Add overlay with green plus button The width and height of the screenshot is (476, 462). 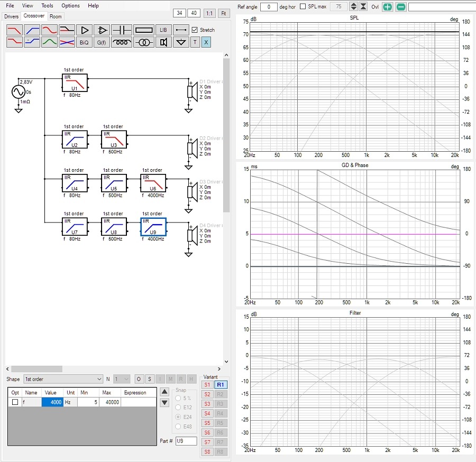pos(387,7)
